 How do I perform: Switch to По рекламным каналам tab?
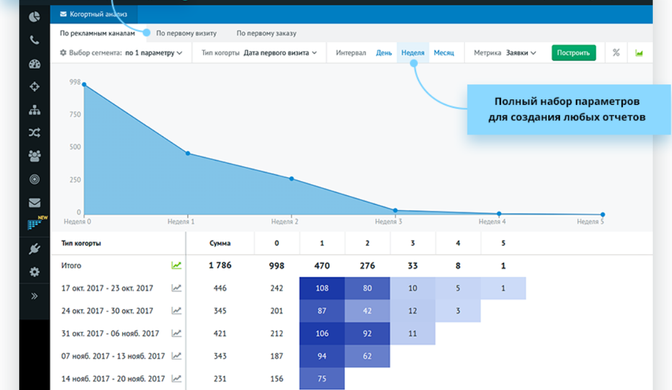[x=97, y=33]
